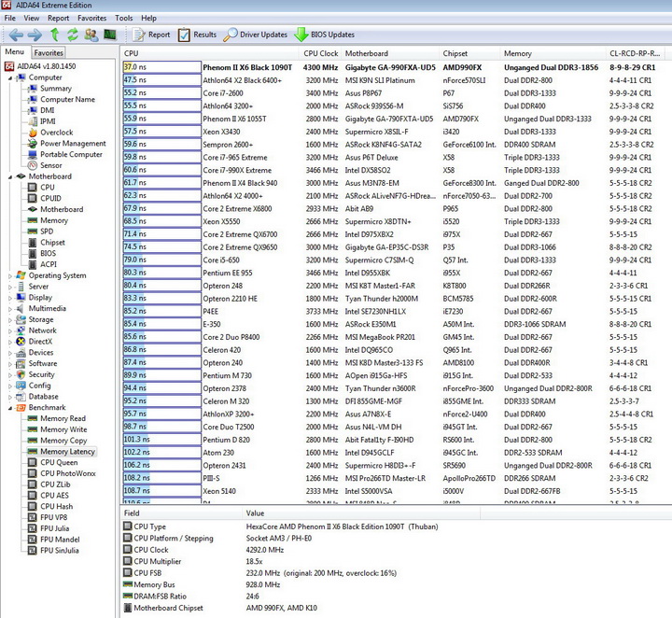This screenshot has height=618, width=672.
Task: Open the Help menu
Action: (x=148, y=18)
